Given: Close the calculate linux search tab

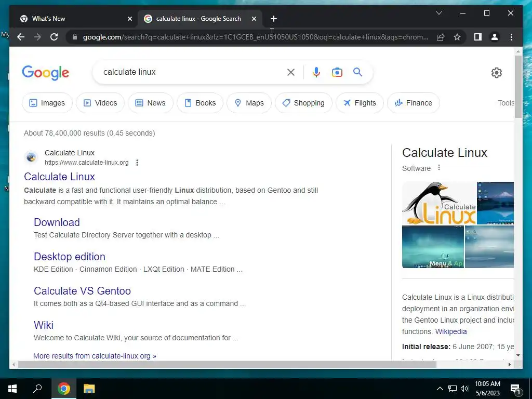Looking at the screenshot, I should tap(254, 19).
